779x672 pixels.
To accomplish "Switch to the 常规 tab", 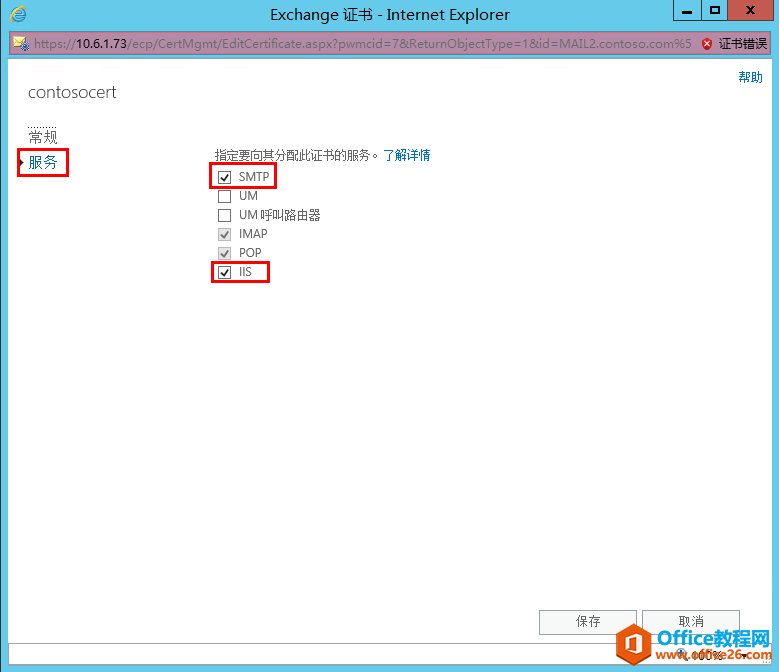I will click(43, 137).
